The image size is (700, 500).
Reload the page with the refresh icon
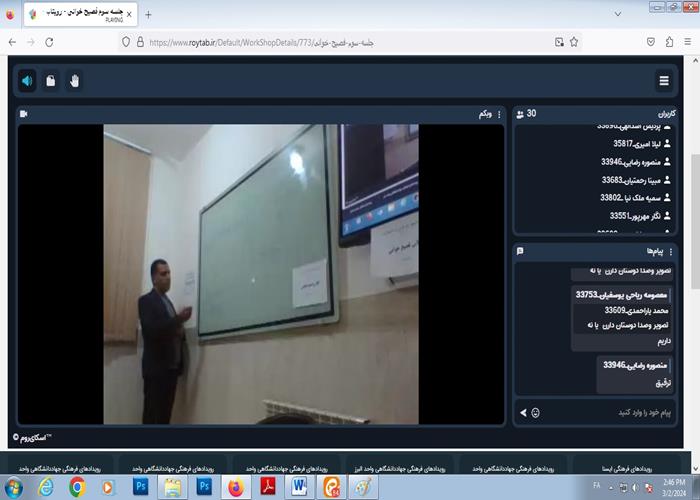coord(49,42)
